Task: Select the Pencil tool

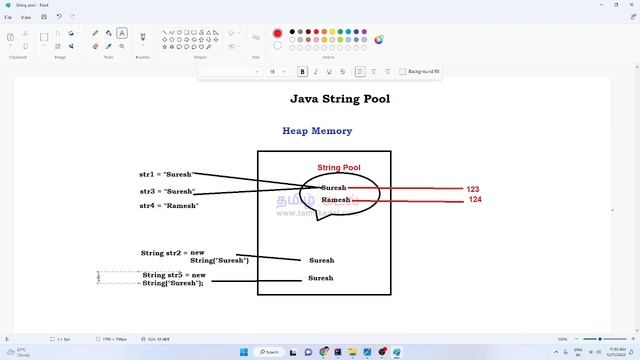Action: (95, 33)
